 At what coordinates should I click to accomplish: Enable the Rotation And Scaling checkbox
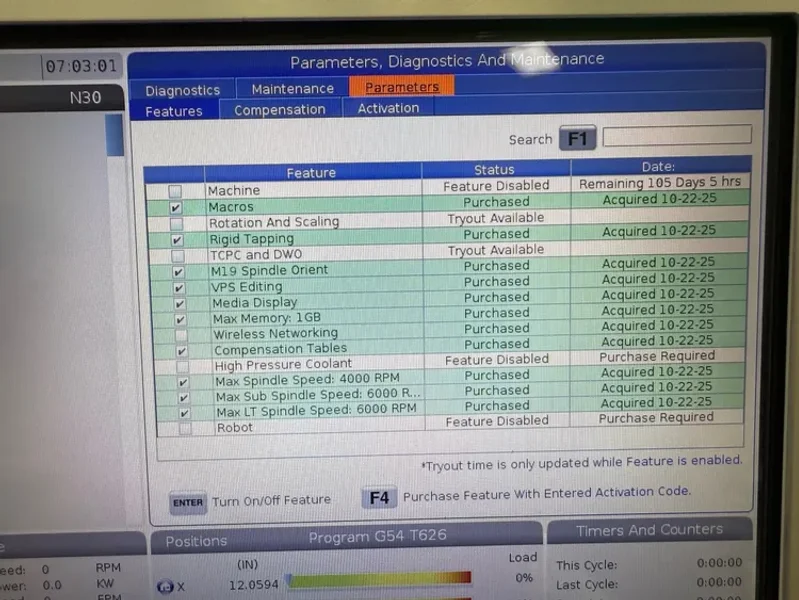click(x=176, y=224)
